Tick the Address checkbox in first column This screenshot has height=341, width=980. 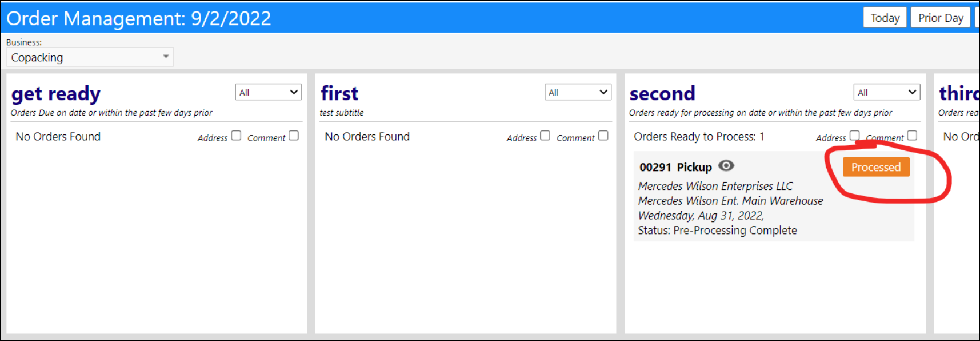pyautogui.click(x=545, y=136)
